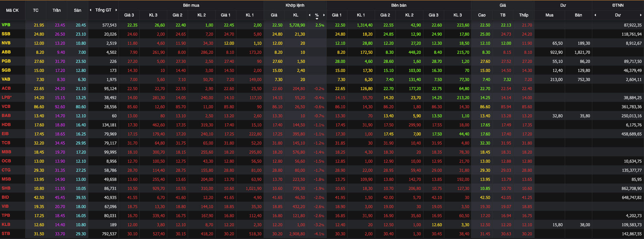Select the PGB stock symbol

click(6, 61)
